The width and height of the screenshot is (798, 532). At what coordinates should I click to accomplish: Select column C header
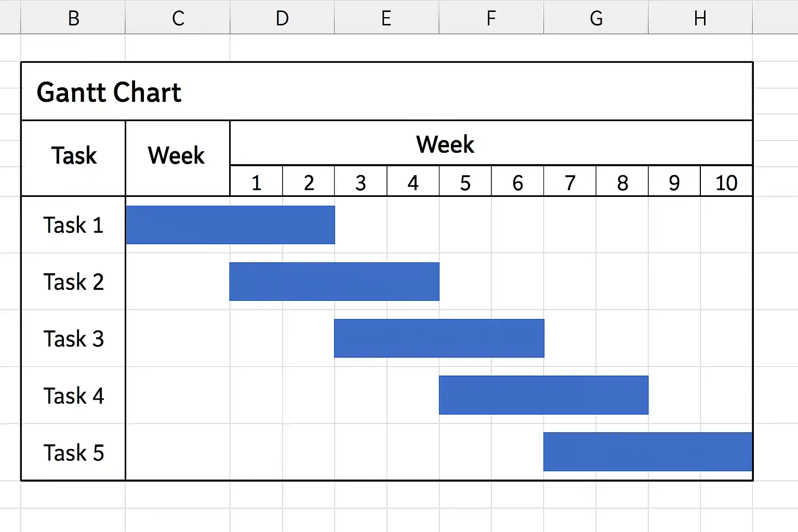(178, 17)
